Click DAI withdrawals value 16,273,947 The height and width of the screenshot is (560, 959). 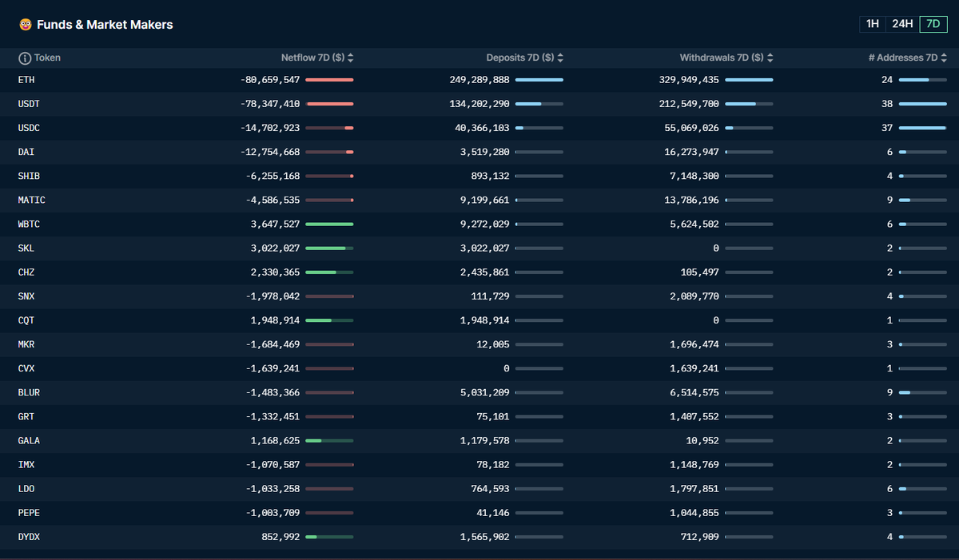692,152
